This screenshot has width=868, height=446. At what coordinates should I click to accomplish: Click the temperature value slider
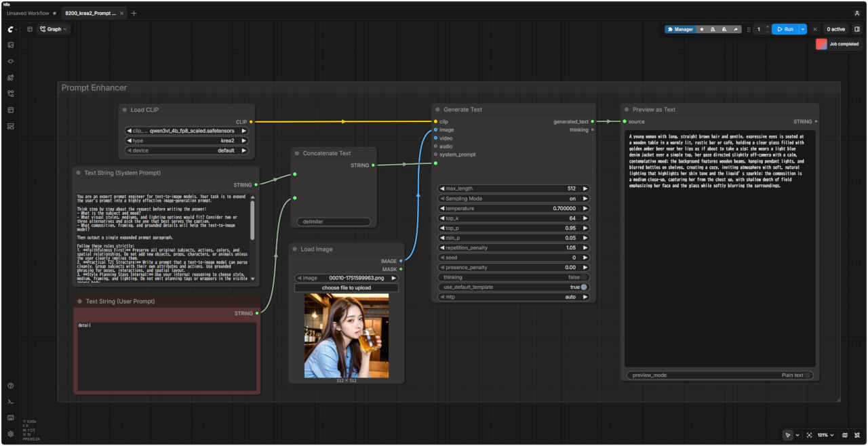coord(514,209)
